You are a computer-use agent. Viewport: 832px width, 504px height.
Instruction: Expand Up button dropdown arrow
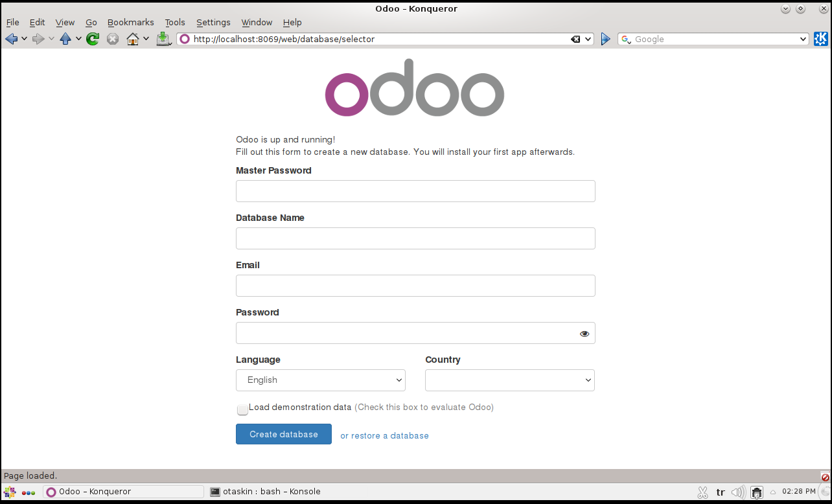[x=78, y=39]
